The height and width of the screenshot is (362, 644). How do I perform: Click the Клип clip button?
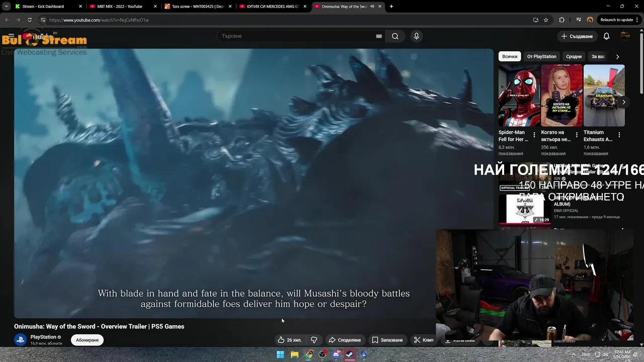tap(423, 340)
